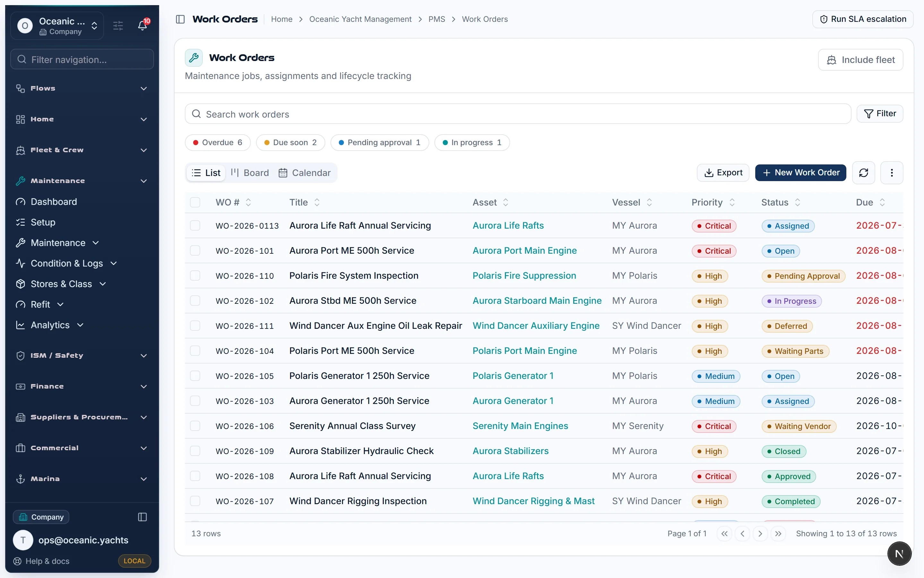Click Filter navigation input in sidebar
This screenshot has height=578, width=924.
coord(82,59)
